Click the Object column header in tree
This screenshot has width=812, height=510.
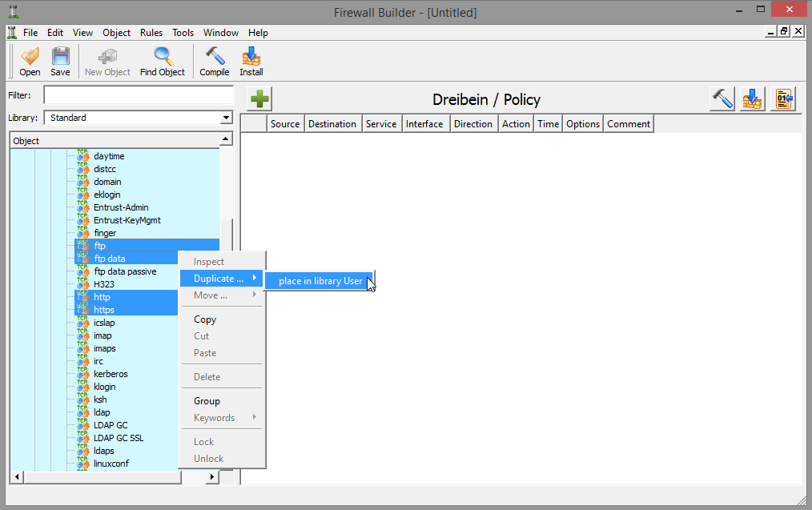(115, 141)
